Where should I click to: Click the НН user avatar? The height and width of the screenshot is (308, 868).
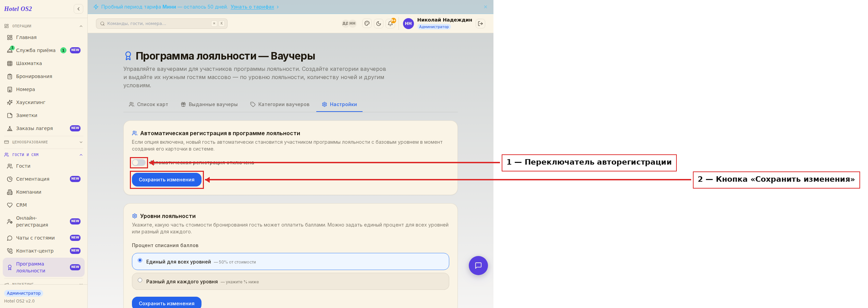pyautogui.click(x=408, y=24)
